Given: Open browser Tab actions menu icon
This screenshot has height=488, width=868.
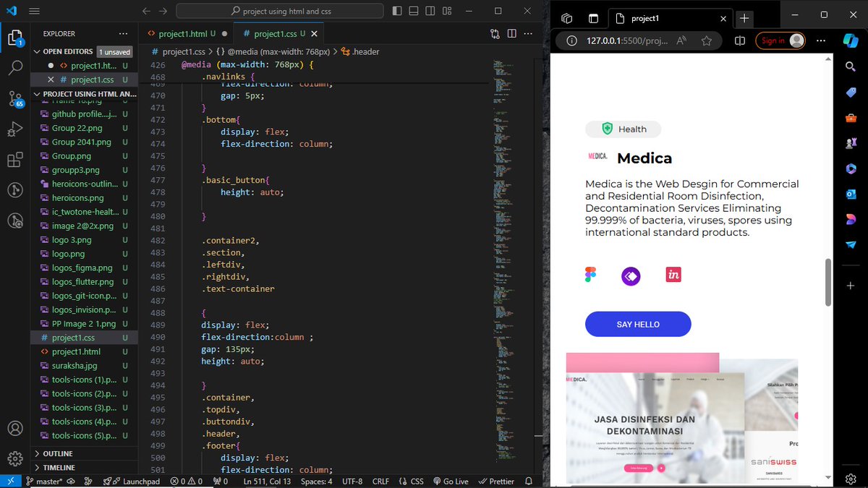Looking at the screenshot, I should point(593,18).
